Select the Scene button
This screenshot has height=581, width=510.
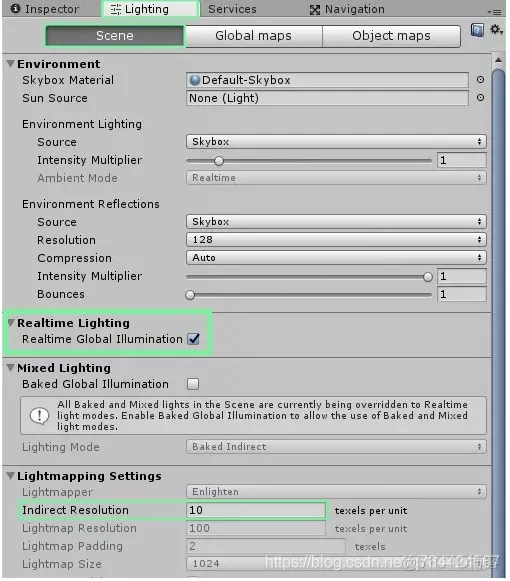coord(115,36)
